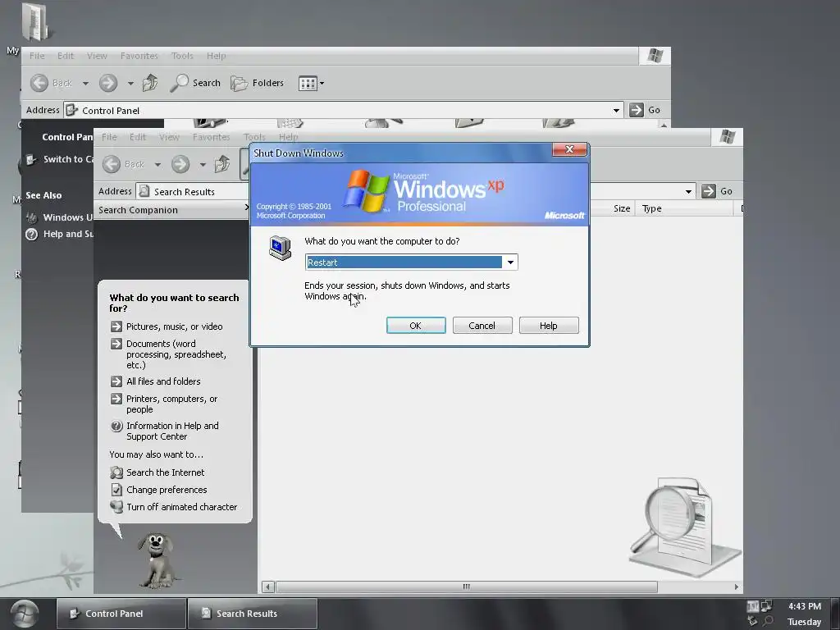
Task: Click horizontal scrollbar right arrow
Action: [737, 587]
